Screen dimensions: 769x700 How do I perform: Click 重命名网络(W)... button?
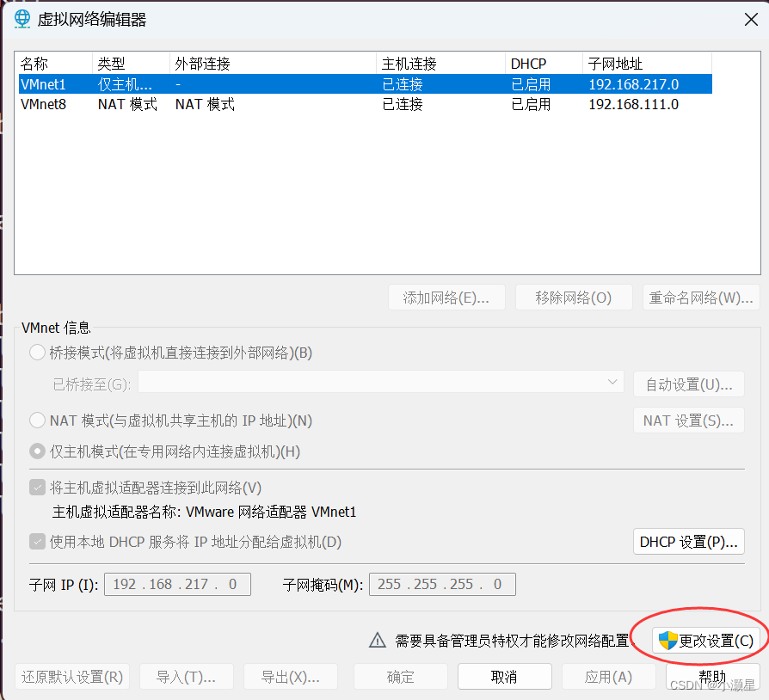click(x=701, y=298)
